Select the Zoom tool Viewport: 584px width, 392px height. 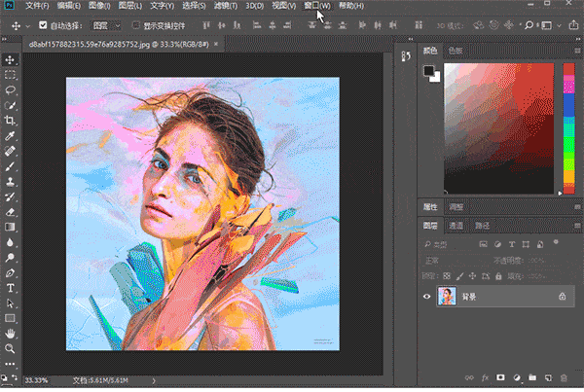[x=10, y=347]
